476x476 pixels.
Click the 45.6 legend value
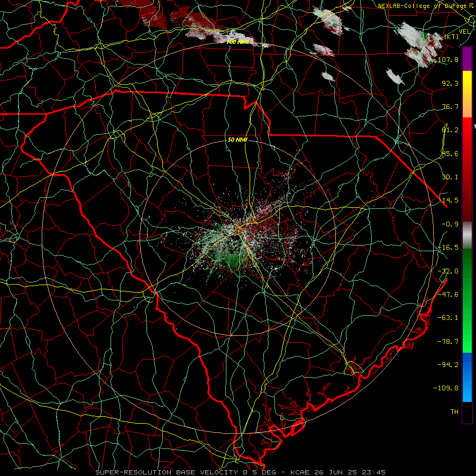[x=450, y=153]
